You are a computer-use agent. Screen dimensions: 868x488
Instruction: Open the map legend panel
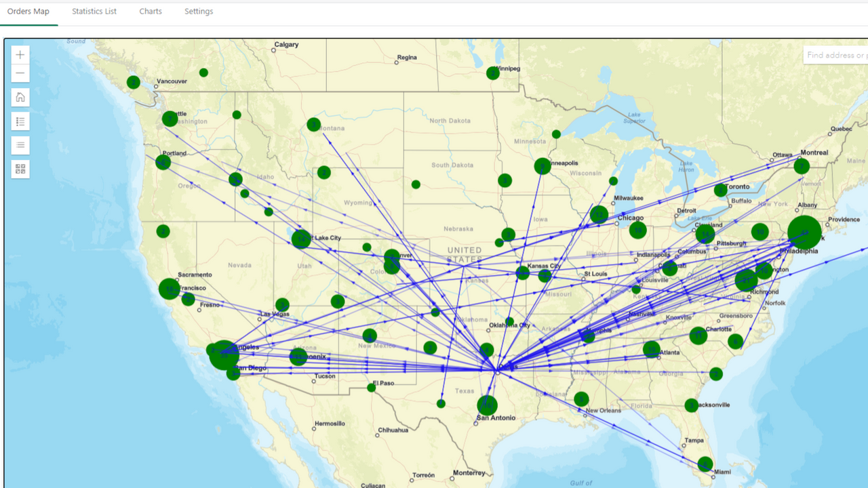20,121
